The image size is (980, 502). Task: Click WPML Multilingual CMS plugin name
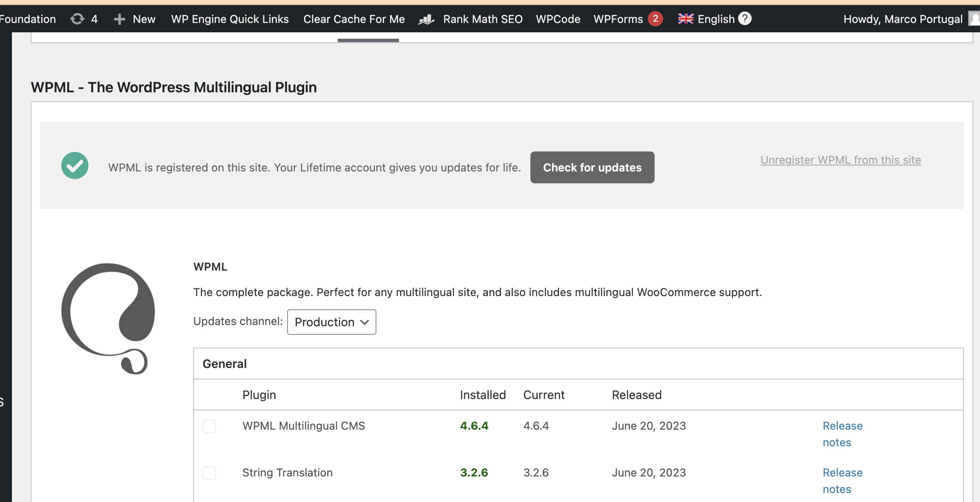coord(304,426)
